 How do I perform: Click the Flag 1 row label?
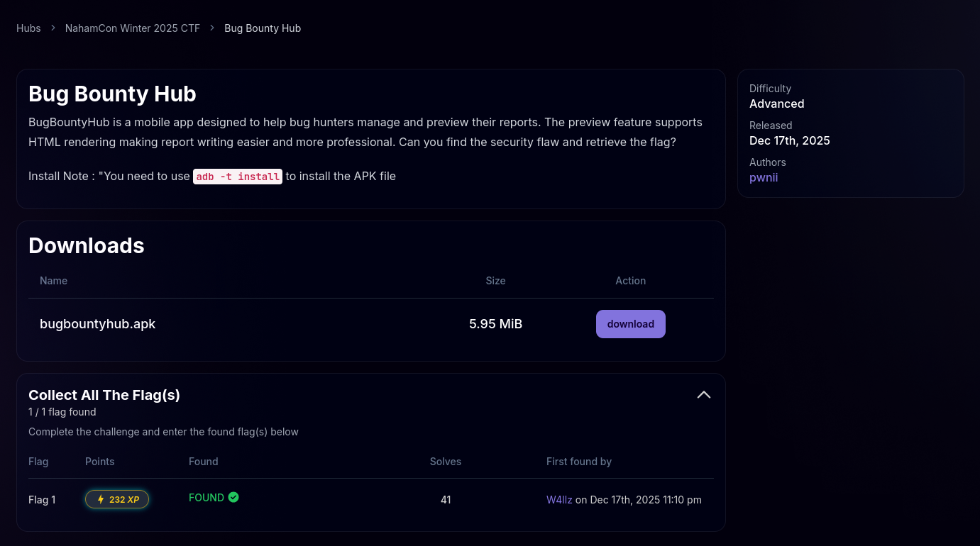click(42, 500)
